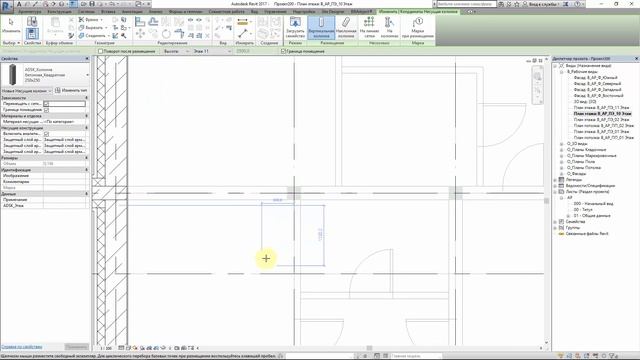Select the Trim/Extend tool in Modify panel
Viewport: 640px width, 360px height.
pyautogui.click(x=179, y=34)
